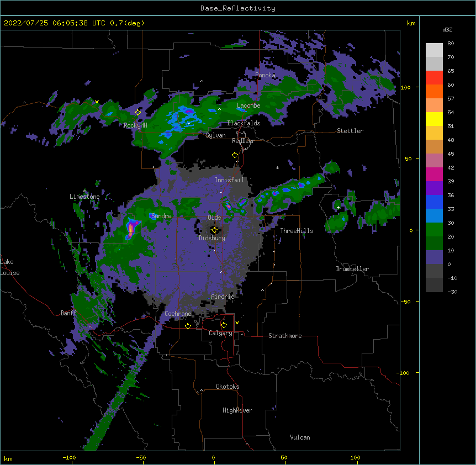Click the RockyMH label
Screen dimensions: 476x465
135,125
